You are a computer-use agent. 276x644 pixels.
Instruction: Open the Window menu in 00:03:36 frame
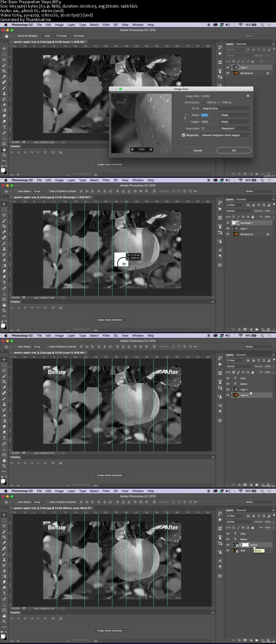pos(138,336)
